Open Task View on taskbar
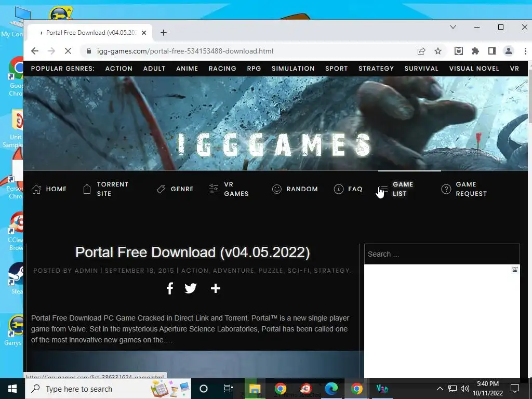Viewport: 532px width, 399px height. [x=229, y=389]
